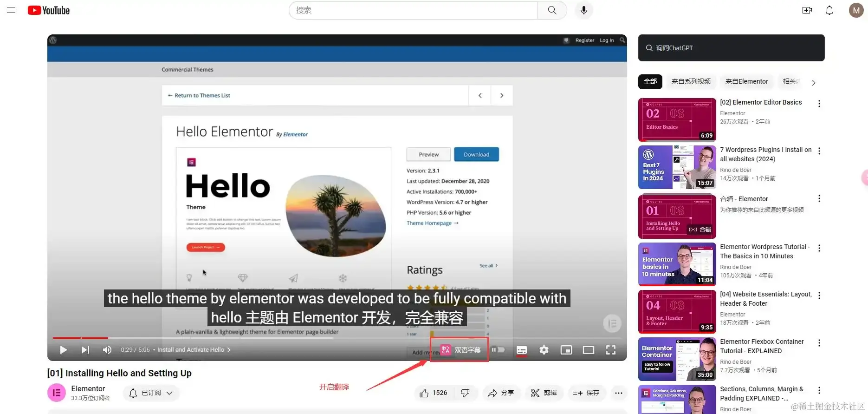Open subscription 已订阅 notification dropdown
This screenshot has width=868, height=414.
click(151, 393)
